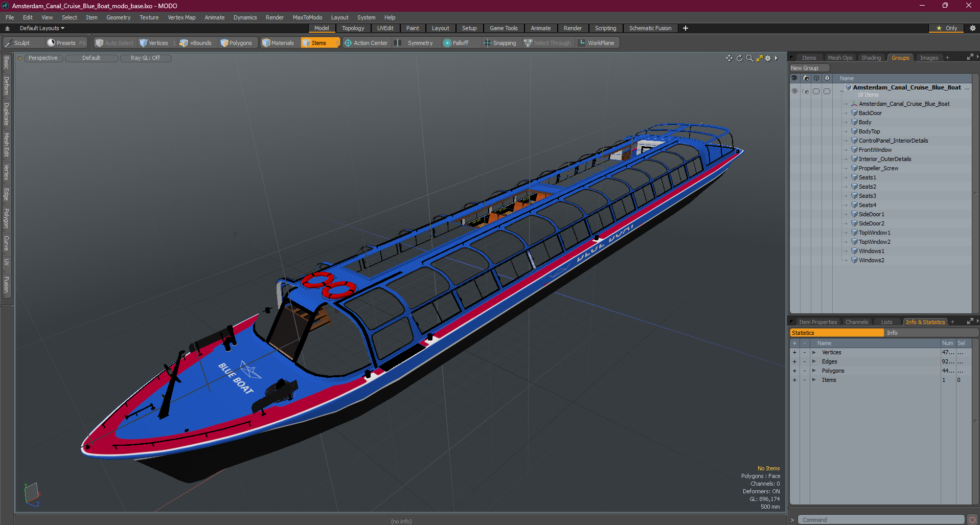Toggle render camera of the boat group
This screenshot has width=980, height=525.
(806, 91)
